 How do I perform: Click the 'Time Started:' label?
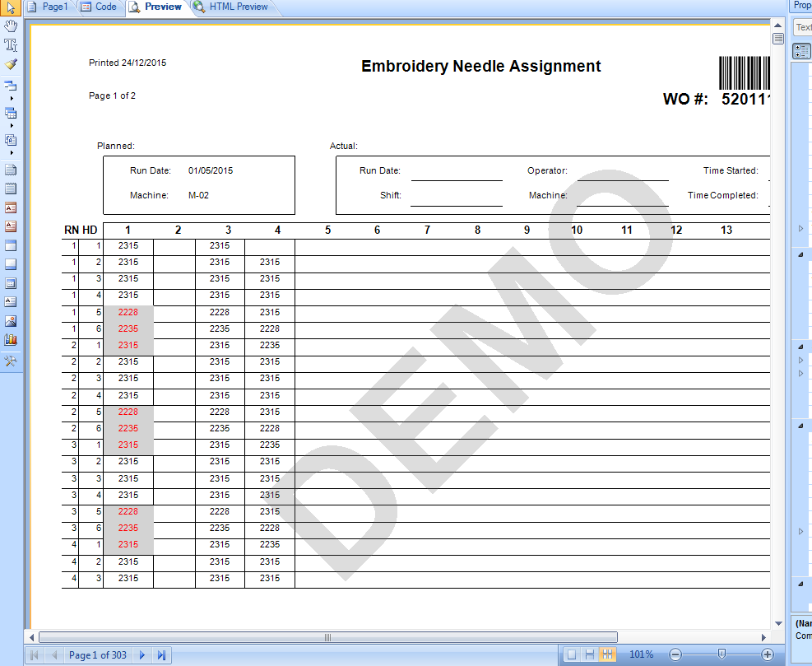click(x=731, y=170)
